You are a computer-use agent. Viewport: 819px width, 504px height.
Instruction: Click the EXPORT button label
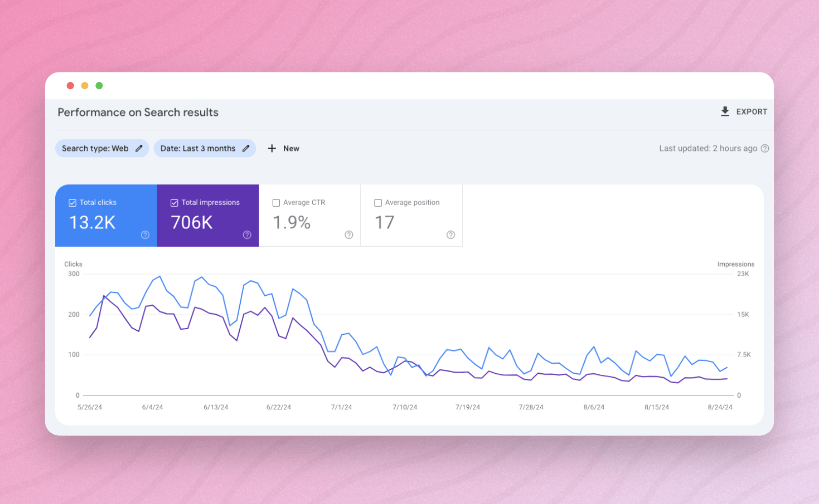[x=751, y=111]
